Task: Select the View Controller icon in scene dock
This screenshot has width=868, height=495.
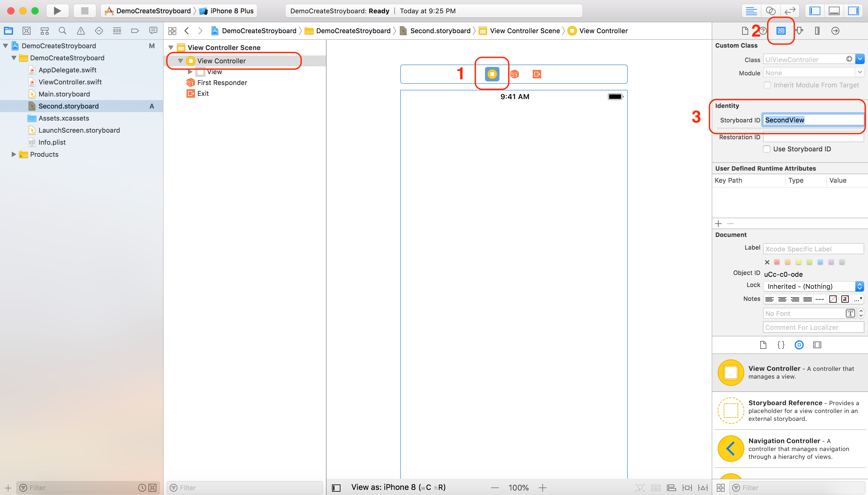Action: tap(492, 74)
